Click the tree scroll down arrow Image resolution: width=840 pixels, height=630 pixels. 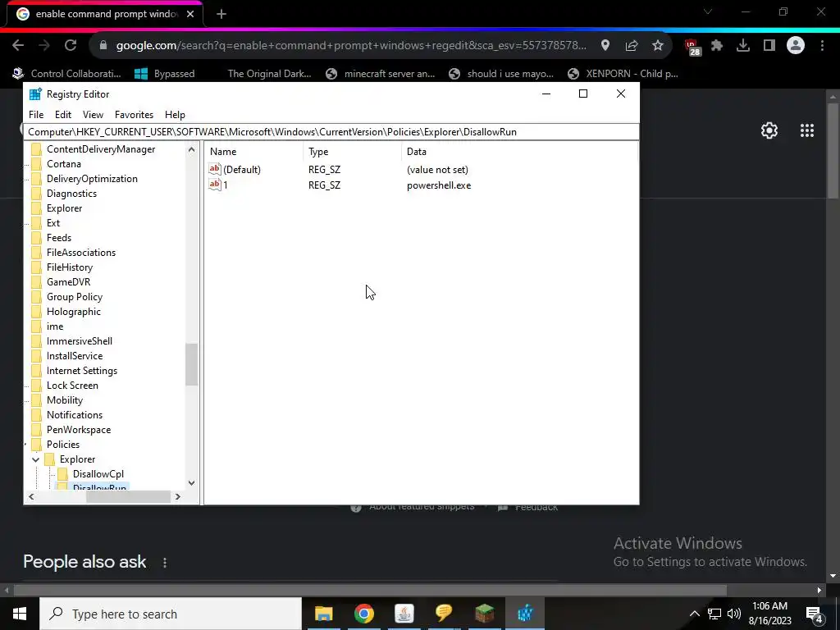191,482
